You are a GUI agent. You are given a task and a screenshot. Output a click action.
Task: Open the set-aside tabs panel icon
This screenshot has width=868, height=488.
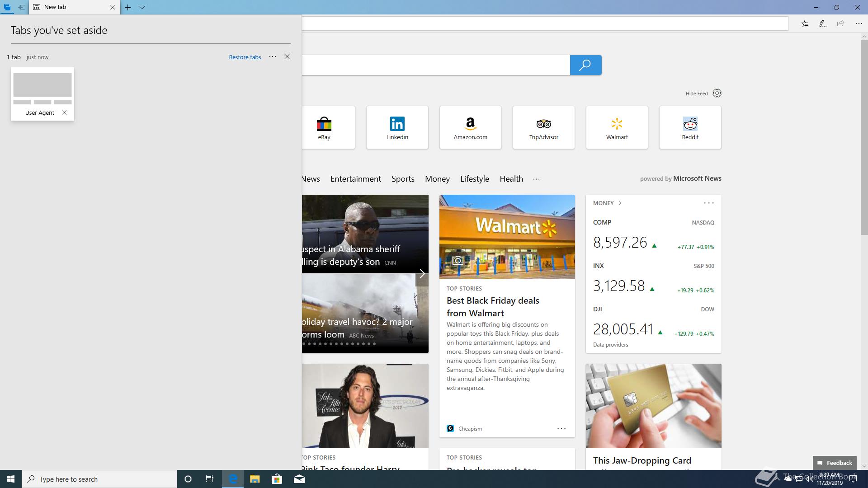(x=7, y=7)
